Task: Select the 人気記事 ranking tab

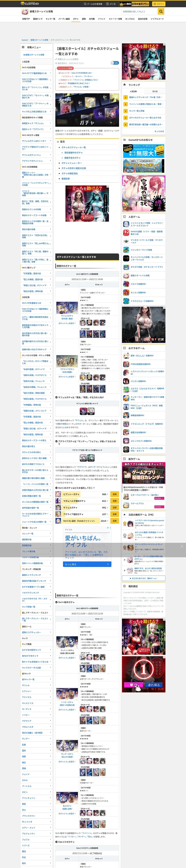Action: pos(133,91)
